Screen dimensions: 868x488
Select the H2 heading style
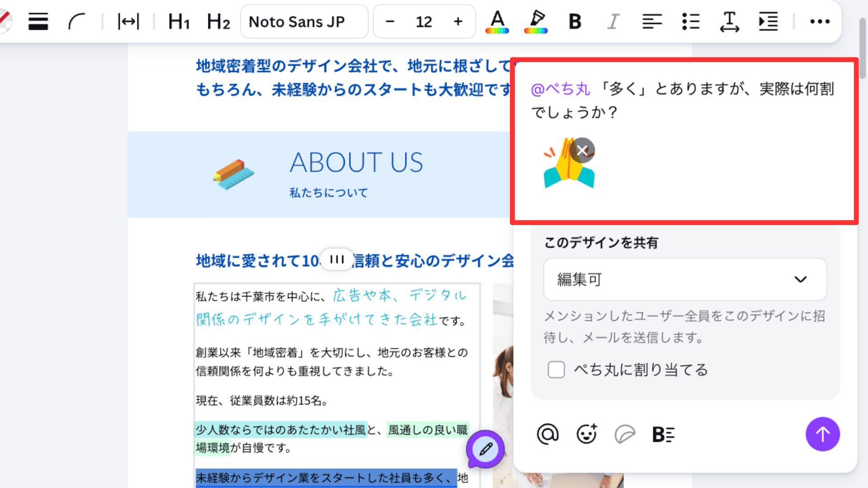218,21
